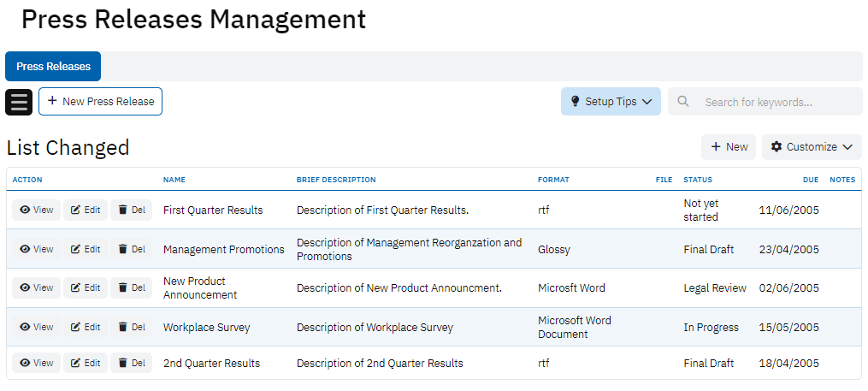868x391 pixels.
Task: Click the search magnifier icon
Action: click(683, 102)
